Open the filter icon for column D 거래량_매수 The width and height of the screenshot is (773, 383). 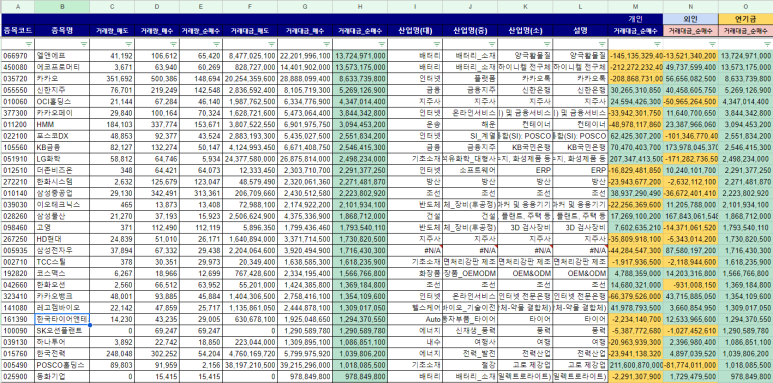tap(174, 44)
